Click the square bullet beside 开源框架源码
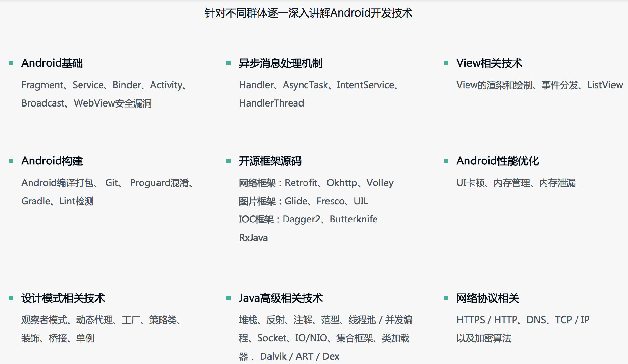628x364 pixels. point(229,161)
